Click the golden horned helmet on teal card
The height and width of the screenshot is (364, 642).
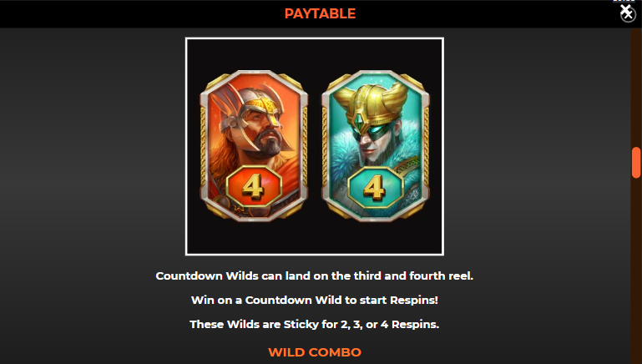(x=371, y=104)
